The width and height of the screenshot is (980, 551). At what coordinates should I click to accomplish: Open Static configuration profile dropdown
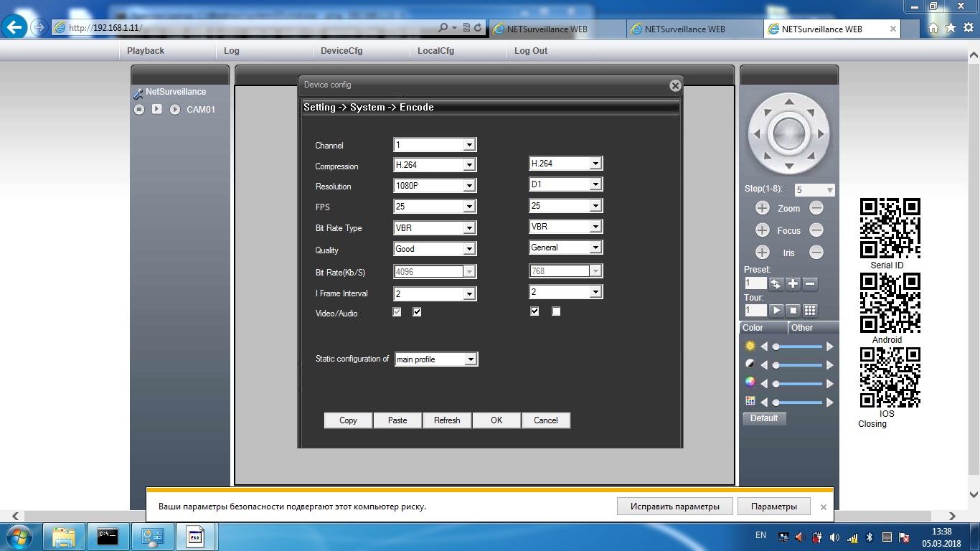tap(436, 359)
